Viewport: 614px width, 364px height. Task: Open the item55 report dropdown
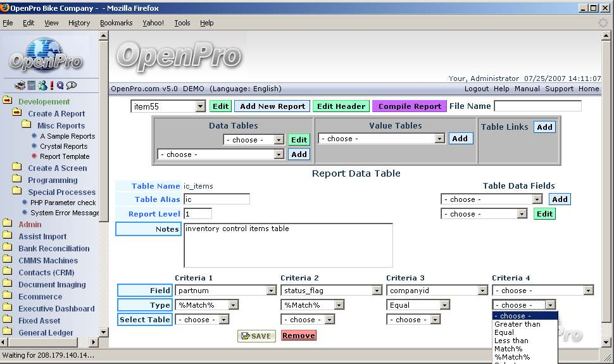tap(200, 106)
